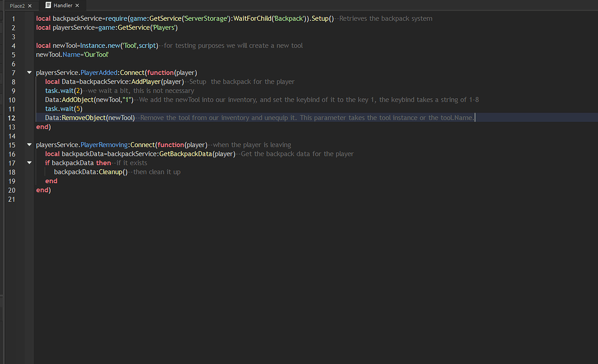Click line number 12 in gutter
The width and height of the screenshot is (598, 364).
tap(12, 118)
